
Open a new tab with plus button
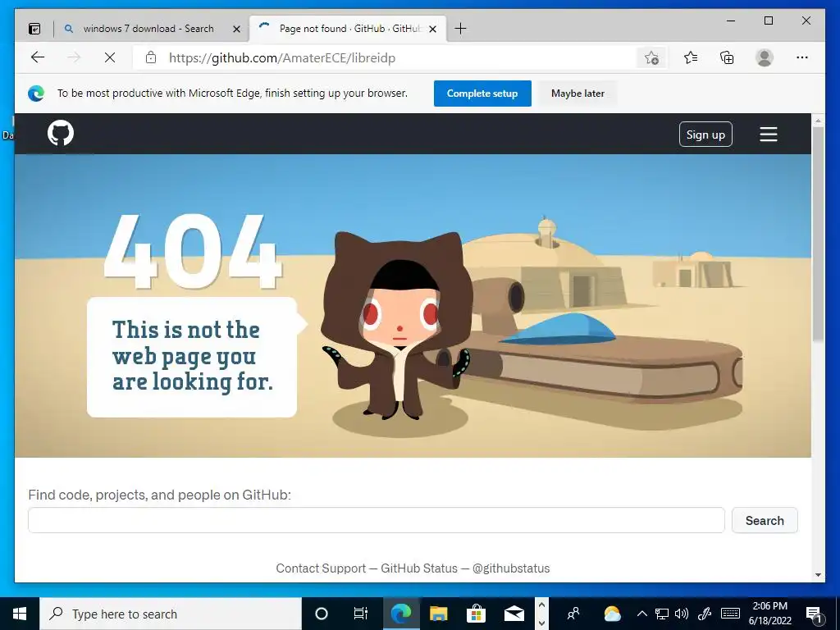tap(460, 29)
